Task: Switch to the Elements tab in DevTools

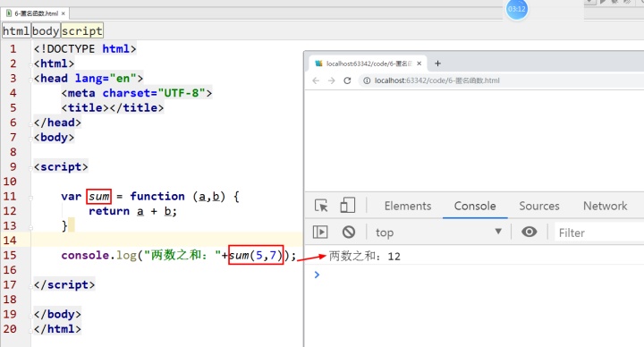Action: tap(408, 206)
